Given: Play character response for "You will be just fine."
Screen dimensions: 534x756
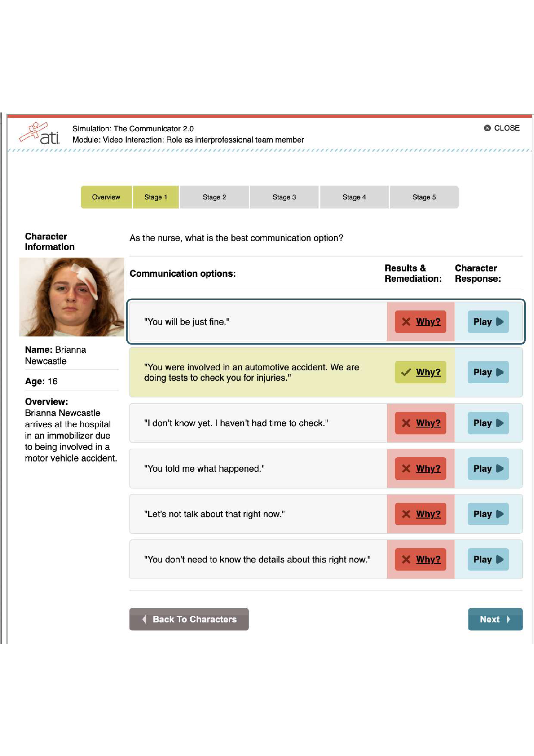Looking at the screenshot, I should [488, 322].
